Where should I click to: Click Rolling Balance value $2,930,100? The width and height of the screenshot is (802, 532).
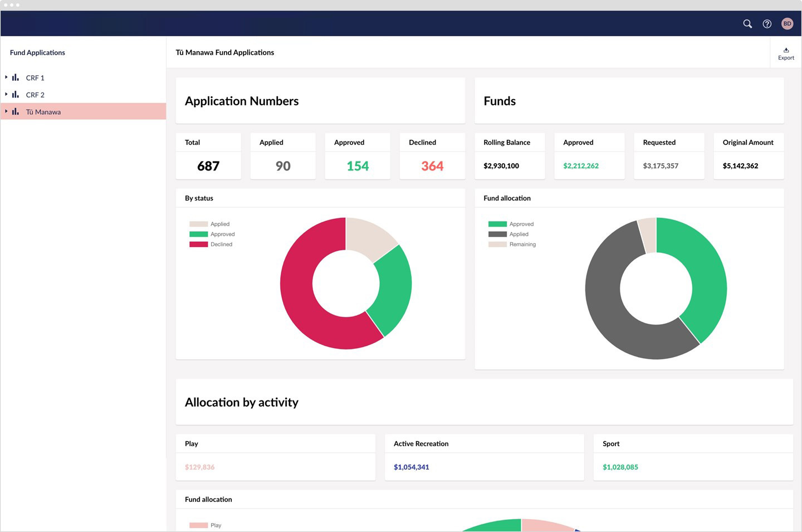click(501, 166)
